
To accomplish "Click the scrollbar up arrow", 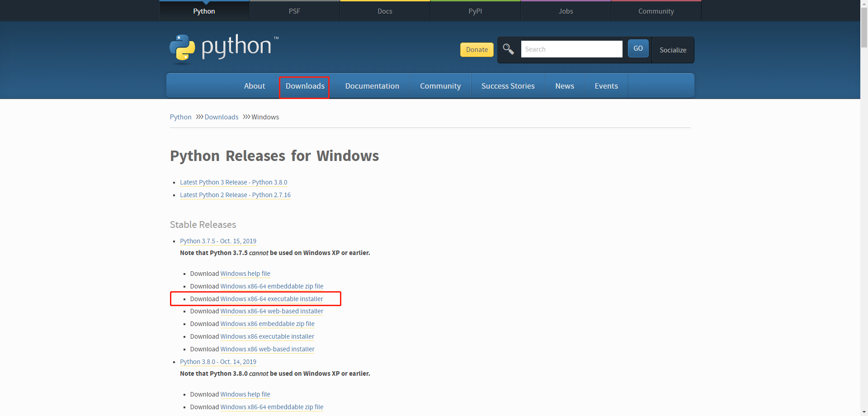I will [864, 3].
